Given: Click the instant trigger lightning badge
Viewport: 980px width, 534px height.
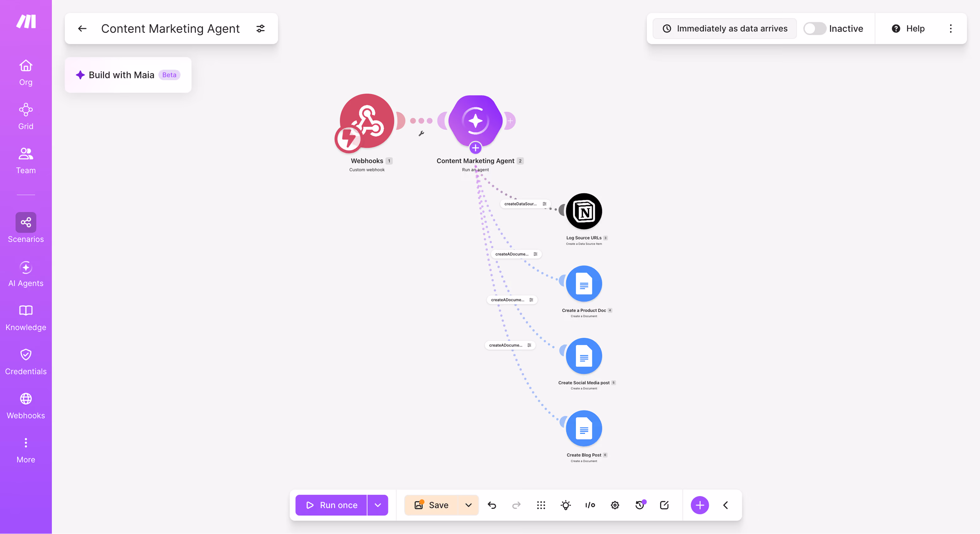Looking at the screenshot, I should coord(348,139).
